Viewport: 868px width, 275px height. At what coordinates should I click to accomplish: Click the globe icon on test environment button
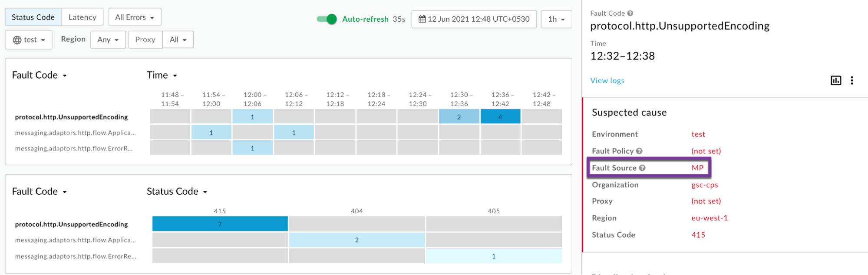[x=17, y=40]
